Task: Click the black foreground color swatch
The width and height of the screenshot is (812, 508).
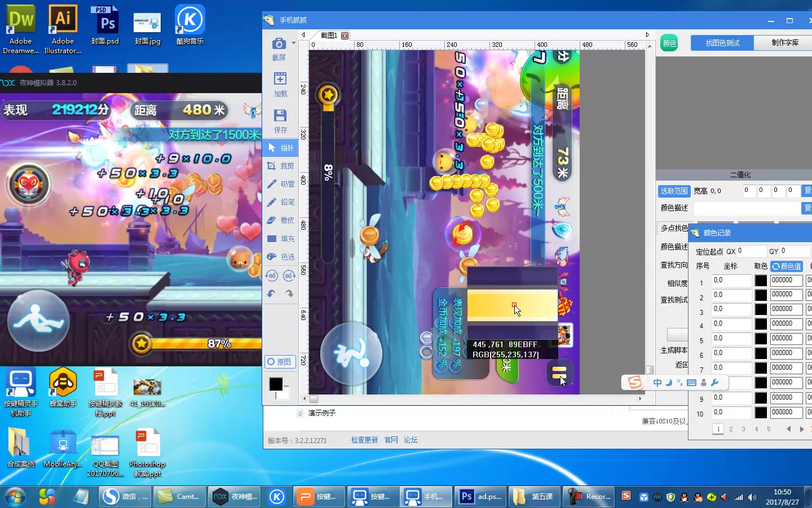Action: [x=276, y=384]
